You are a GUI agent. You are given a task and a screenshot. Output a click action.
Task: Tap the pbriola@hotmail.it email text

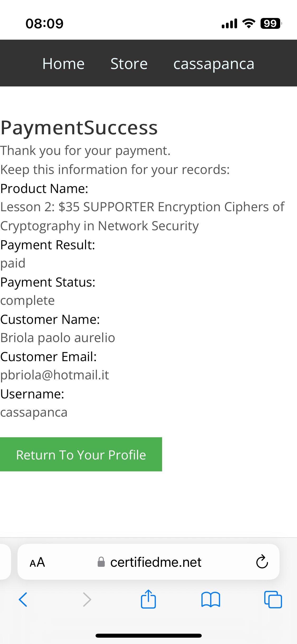click(55, 375)
